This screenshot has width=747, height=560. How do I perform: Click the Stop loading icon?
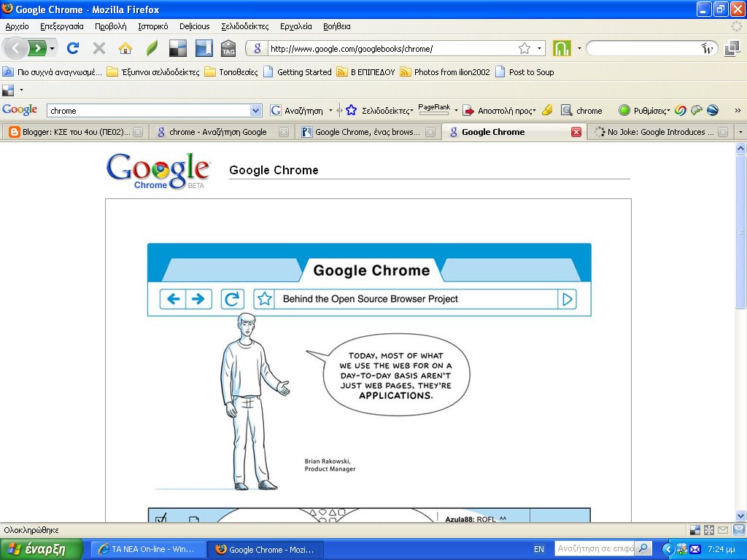click(x=98, y=48)
